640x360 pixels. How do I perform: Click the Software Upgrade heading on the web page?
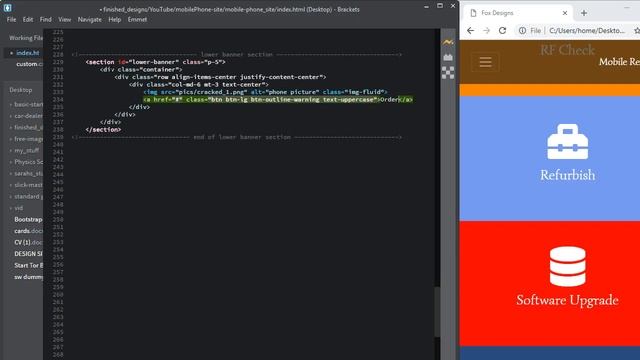coord(567,300)
